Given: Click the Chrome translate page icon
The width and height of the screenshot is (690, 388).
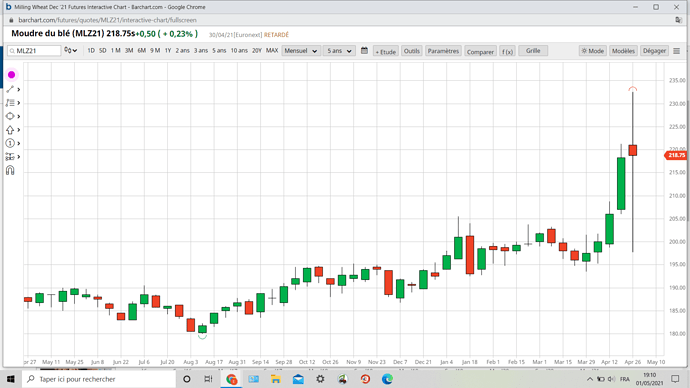Looking at the screenshot, I should pyautogui.click(x=678, y=20).
